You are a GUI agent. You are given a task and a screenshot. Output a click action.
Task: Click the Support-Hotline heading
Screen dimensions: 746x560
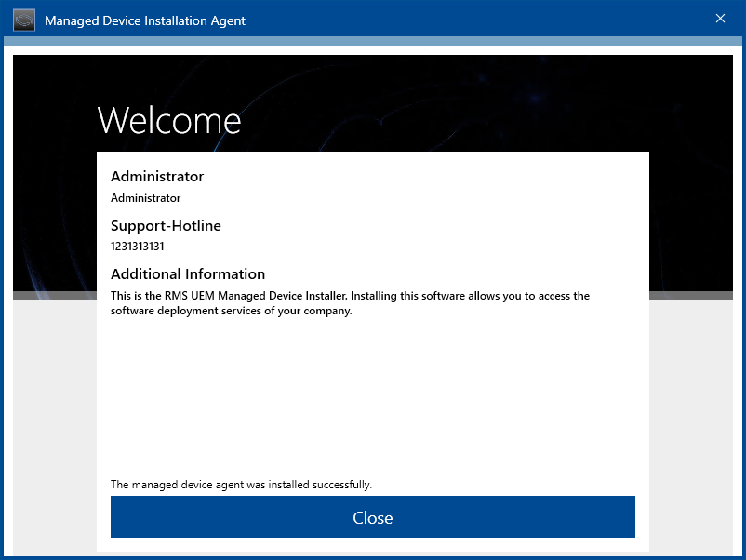point(166,225)
